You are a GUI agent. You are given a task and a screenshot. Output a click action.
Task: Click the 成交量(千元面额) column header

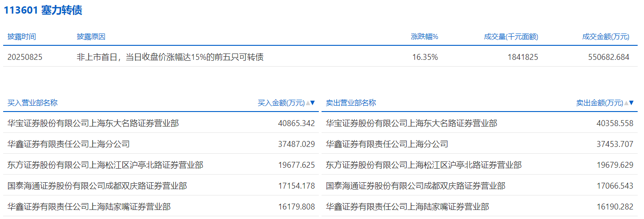coord(511,37)
